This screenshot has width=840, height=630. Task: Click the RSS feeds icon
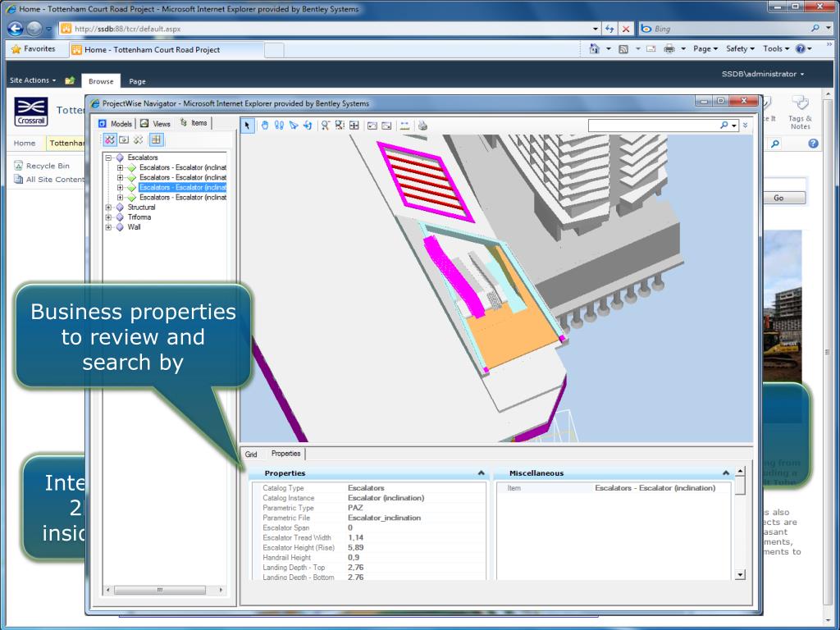(623, 49)
